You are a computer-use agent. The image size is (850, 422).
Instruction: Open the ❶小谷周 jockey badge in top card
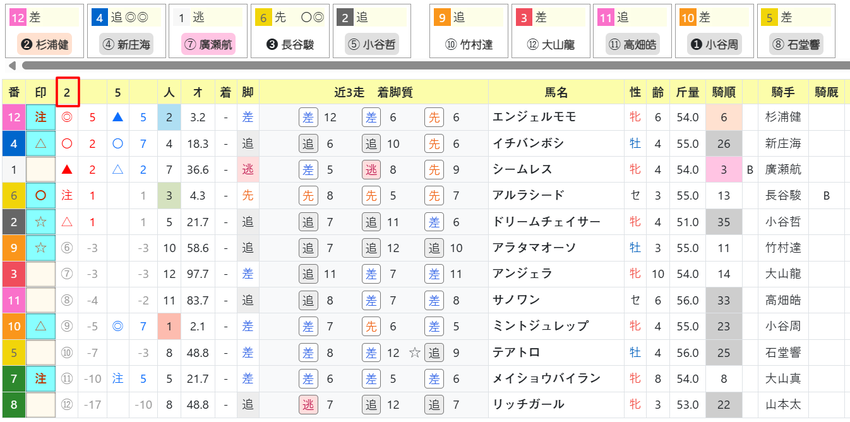click(714, 45)
